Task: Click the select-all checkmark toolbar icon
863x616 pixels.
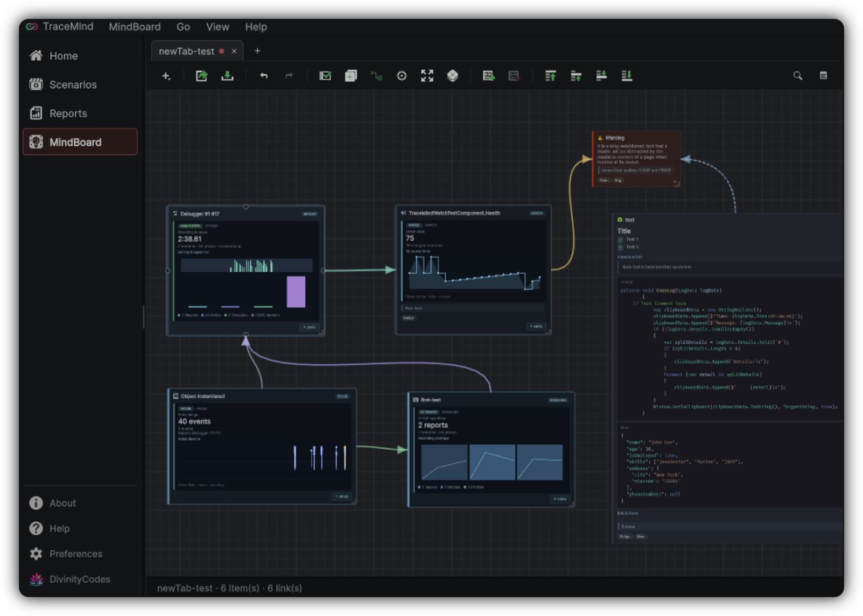Action: coord(325,76)
